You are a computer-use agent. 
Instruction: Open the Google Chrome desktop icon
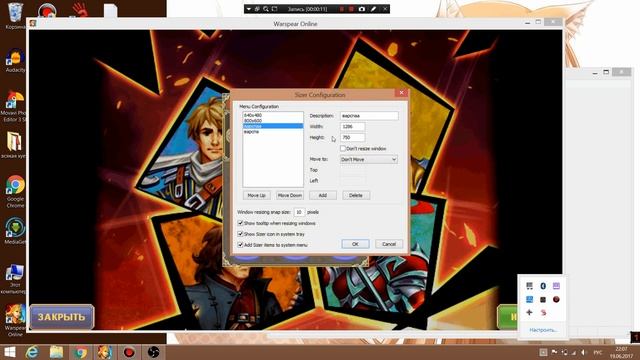coord(16,192)
